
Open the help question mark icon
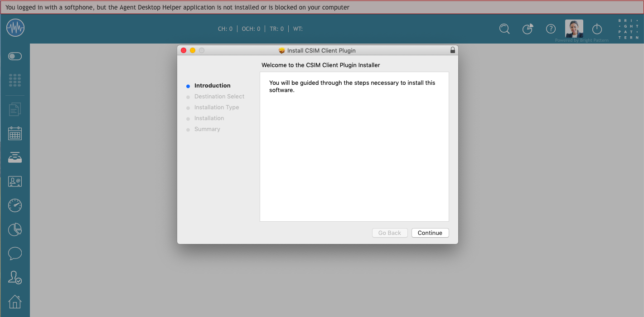(x=551, y=29)
